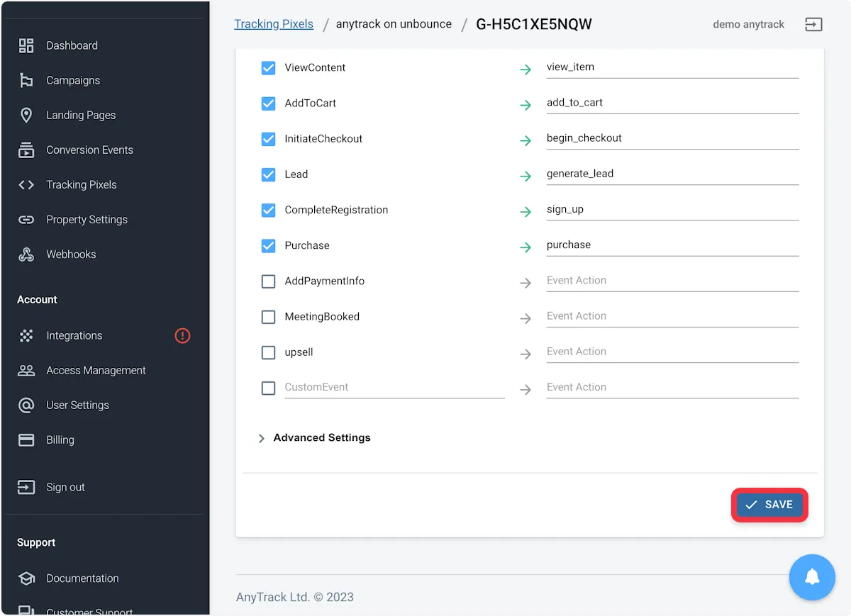The height and width of the screenshot is (616, 851).
Task: Click the Access Management people icon
Action: pos(26,370)
